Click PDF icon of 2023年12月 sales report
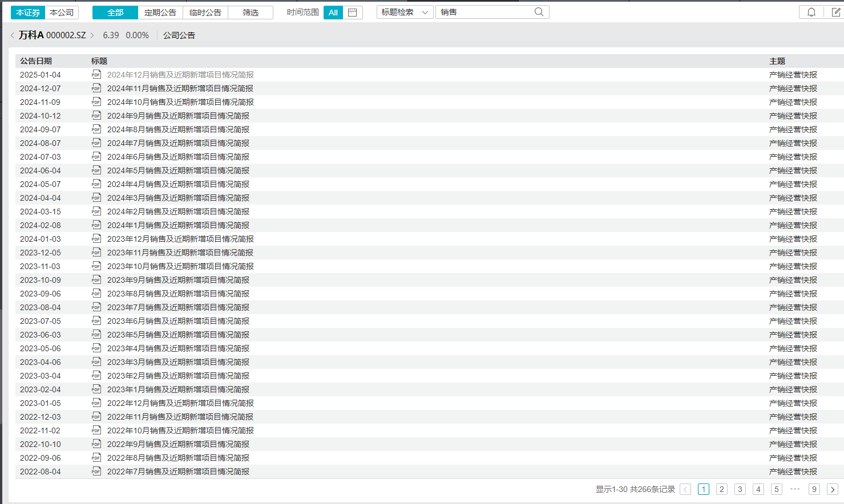The width and height of the screenshot is (844, 504). coord(96,239)
